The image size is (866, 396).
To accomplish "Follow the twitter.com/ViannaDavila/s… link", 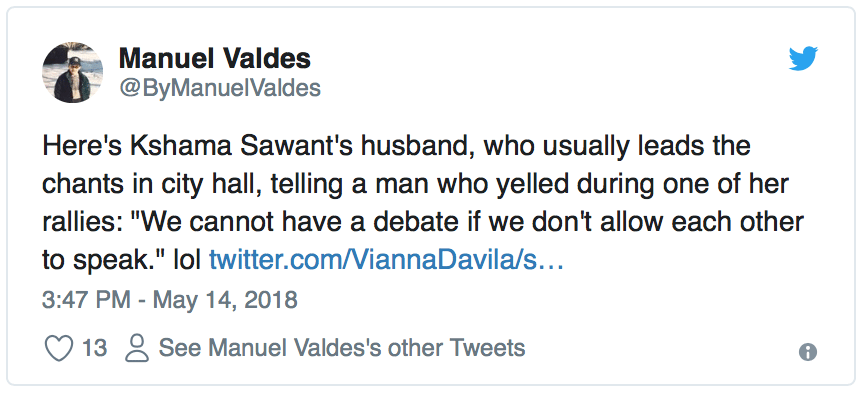I will click(386, 260).
